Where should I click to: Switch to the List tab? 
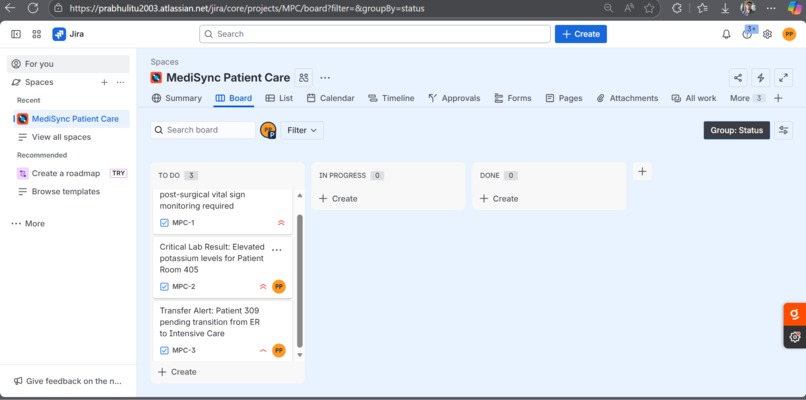279,98
